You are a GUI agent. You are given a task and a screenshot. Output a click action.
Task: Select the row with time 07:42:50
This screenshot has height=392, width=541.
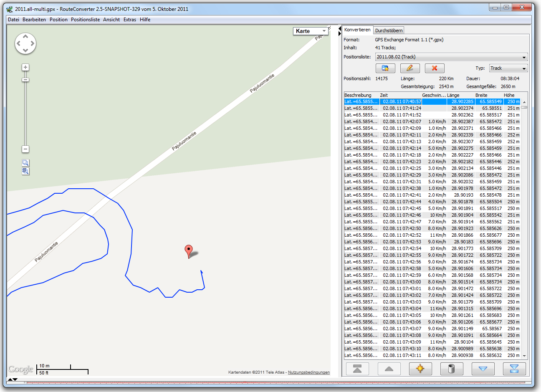pos(402,228)
